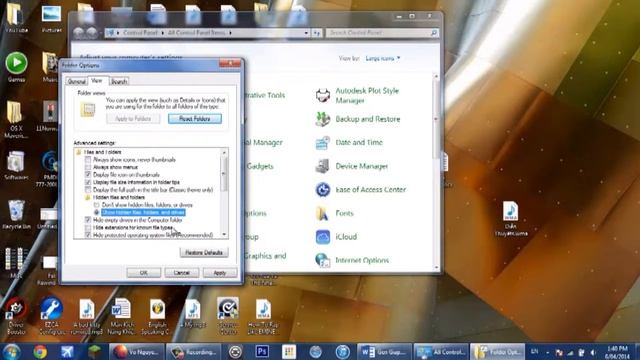Collapse the Files and Folders tree node
640x360 pixels.
(x=79, y=152)
